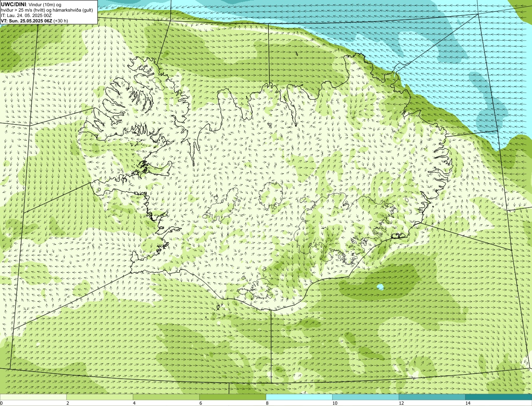
Task: Click the "UWC/DINI" model title text
Action: click(14, 4)
